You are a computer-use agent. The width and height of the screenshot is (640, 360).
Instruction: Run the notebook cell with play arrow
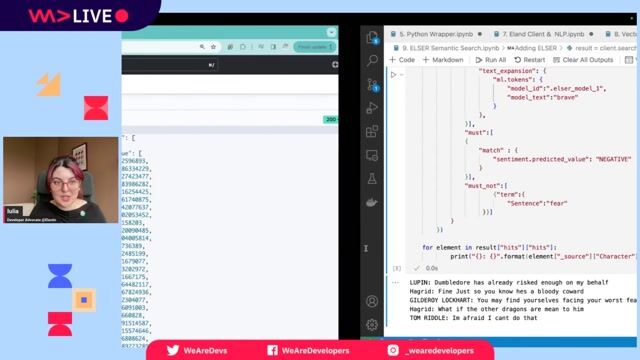click(393, 75)
